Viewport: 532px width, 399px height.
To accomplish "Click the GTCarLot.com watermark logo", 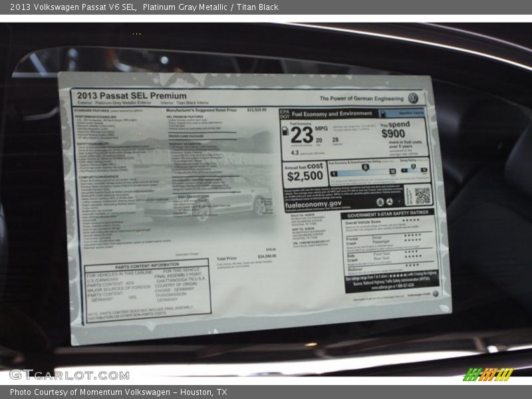I will coord(60,374).
